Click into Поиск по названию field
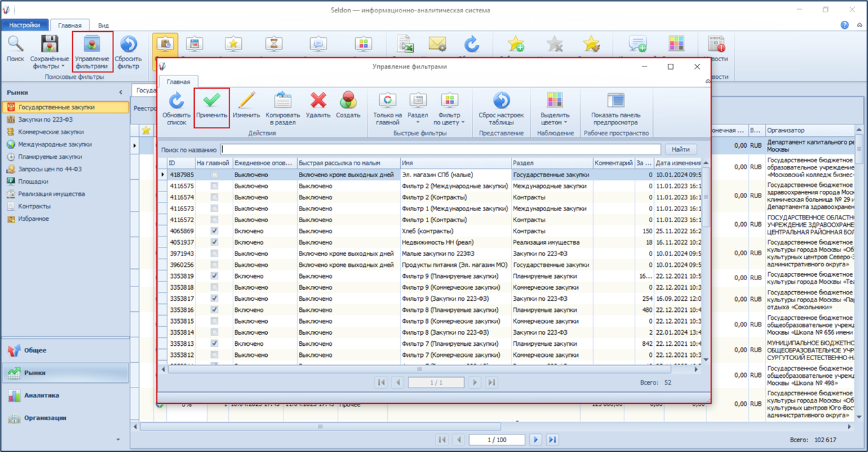This screenshot has width=868, height=452. (441, 149)
